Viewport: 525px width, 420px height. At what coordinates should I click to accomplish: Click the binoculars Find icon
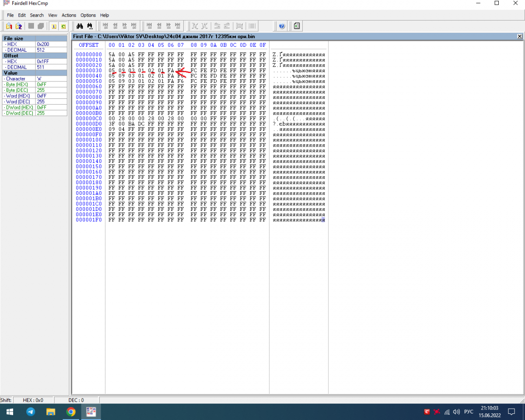[x=80, y=26]
